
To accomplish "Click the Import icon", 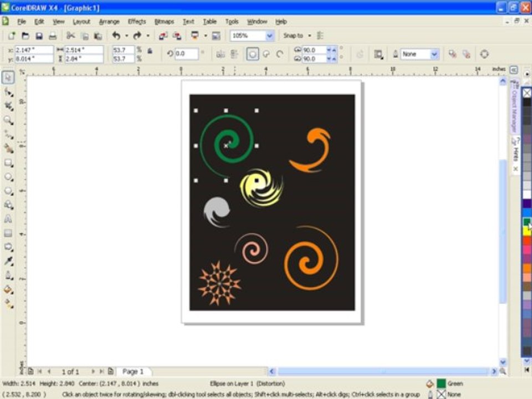I will (x=163, y=35).
